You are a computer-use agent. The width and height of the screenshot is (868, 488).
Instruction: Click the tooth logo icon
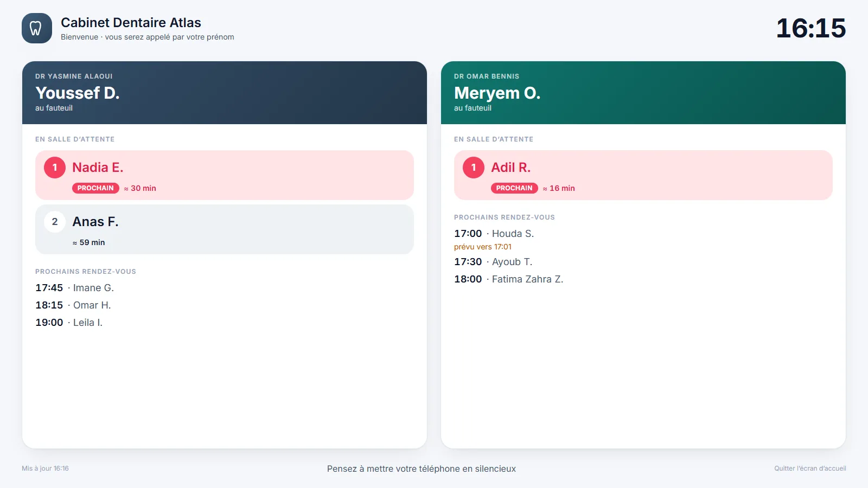click(37, 28)
